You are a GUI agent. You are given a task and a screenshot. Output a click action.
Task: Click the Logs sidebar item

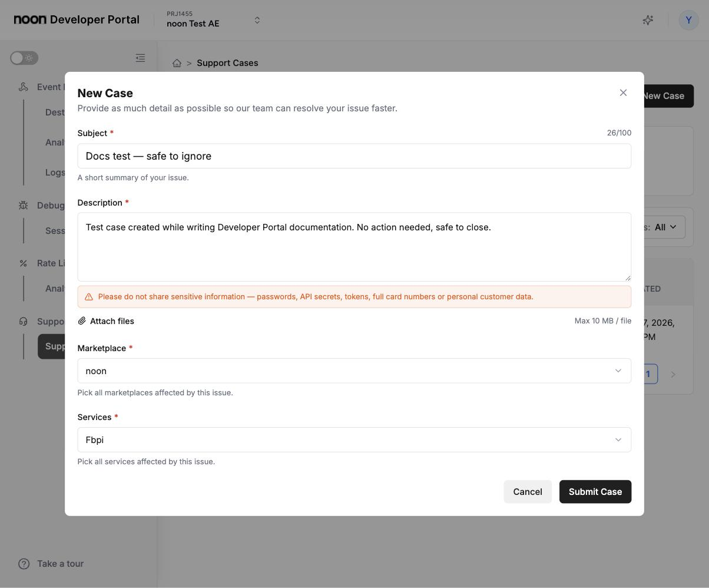55,172
